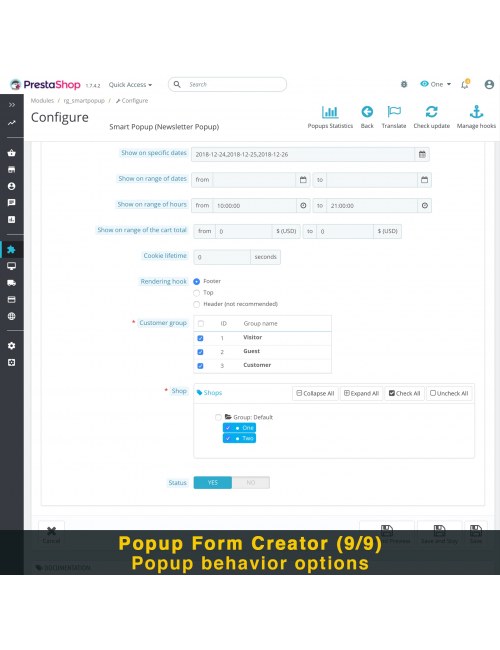The image size is (500, 650).
Task: Open Shipping truck icon in sidebar
Action: [12, 283]
